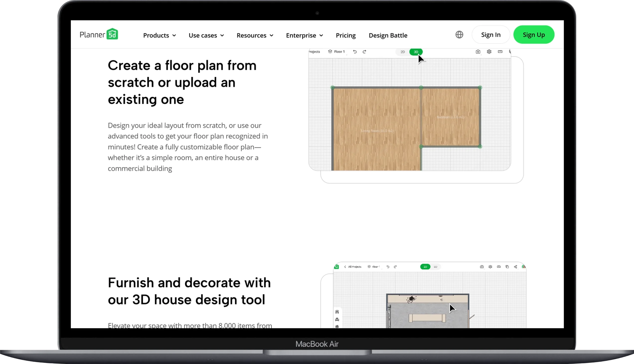
Task: Undo in the lower furnish editor
Action: click(x=388, y=267)
